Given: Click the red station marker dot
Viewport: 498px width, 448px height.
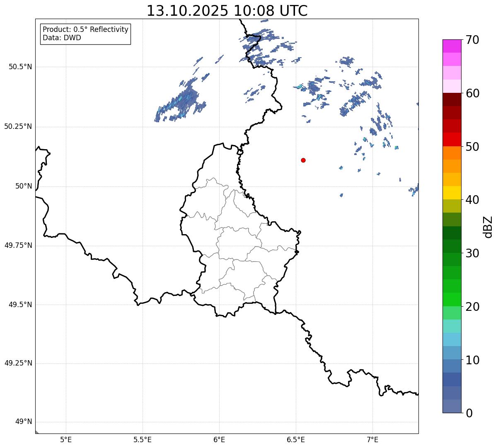Looking at the screenshot, I should click(303, 160).
